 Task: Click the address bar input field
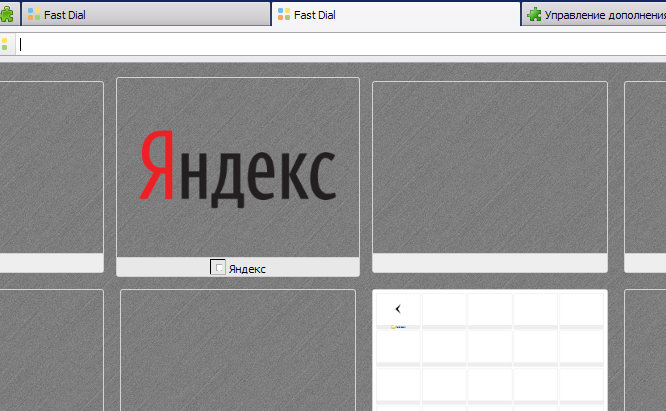coord(341,44)
